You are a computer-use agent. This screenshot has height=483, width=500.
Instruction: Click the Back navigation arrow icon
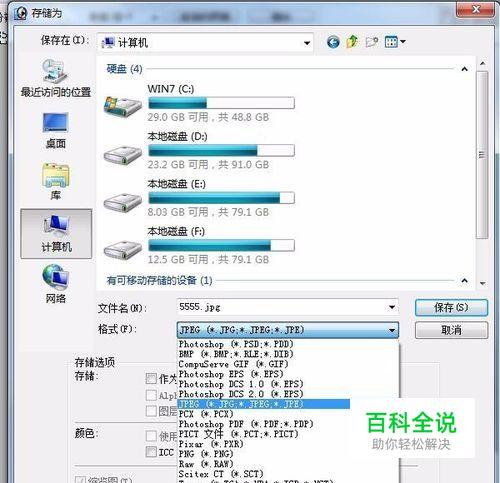pyautogui.click(x=333, y=42)
